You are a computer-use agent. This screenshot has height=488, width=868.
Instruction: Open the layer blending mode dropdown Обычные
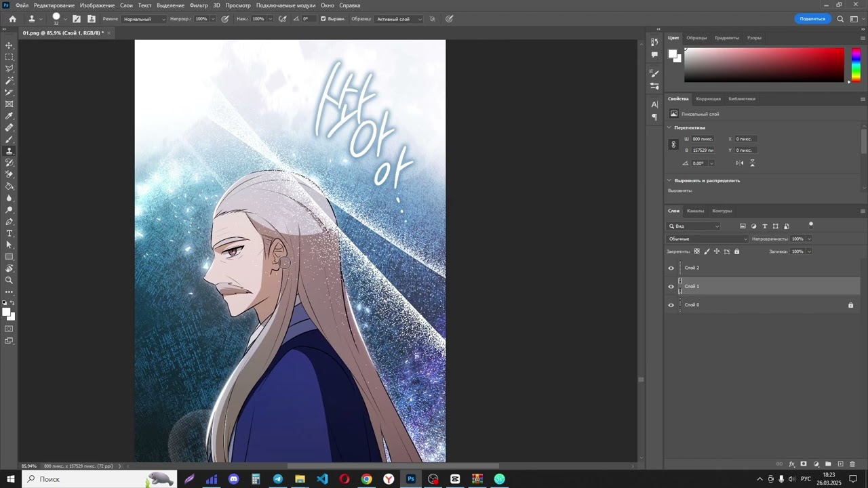click(x=707, y=239)
